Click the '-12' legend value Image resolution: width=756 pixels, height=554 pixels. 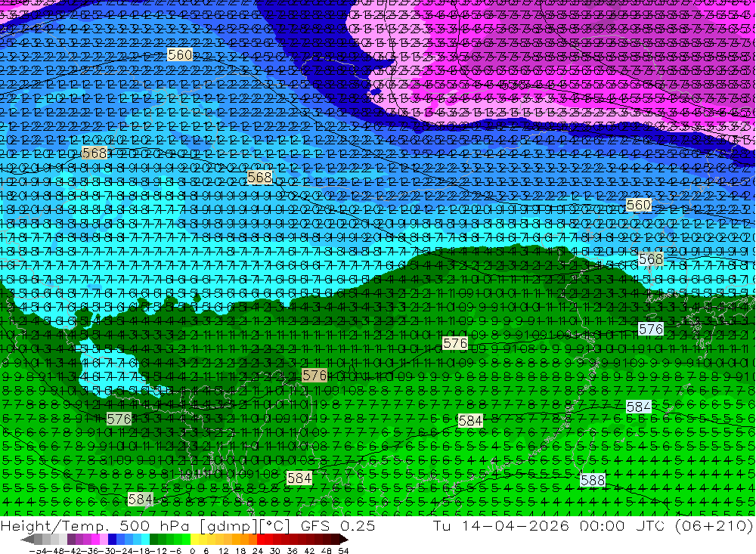pyautogui.click(x=159, y=551)
